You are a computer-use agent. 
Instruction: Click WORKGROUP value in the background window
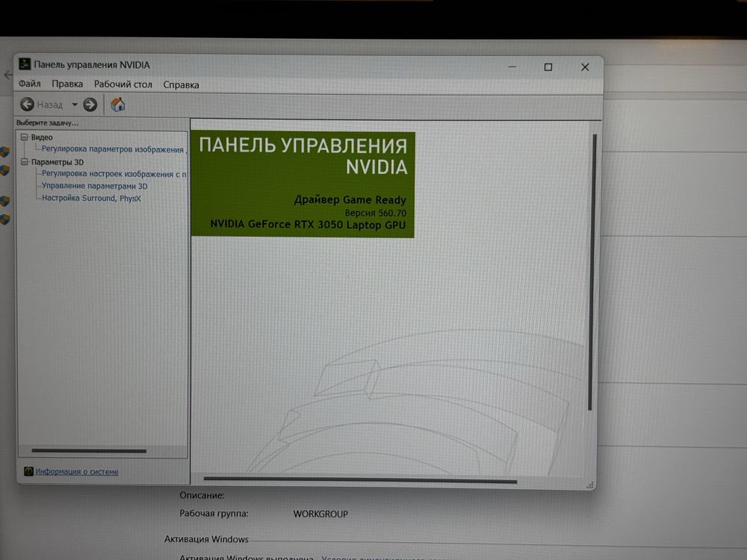(x=320, y=514)
